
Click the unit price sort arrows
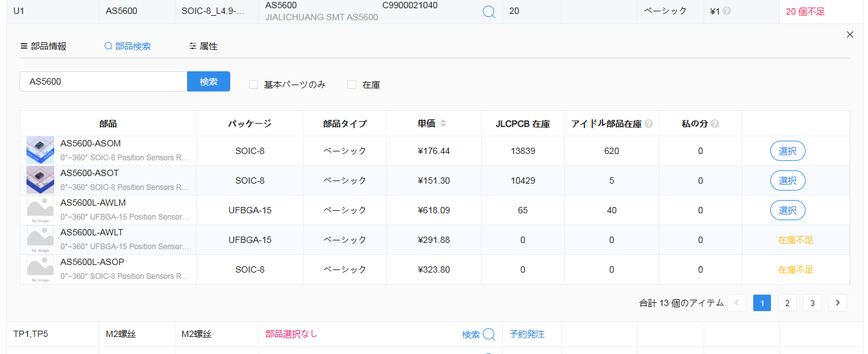tap(443, 124)
